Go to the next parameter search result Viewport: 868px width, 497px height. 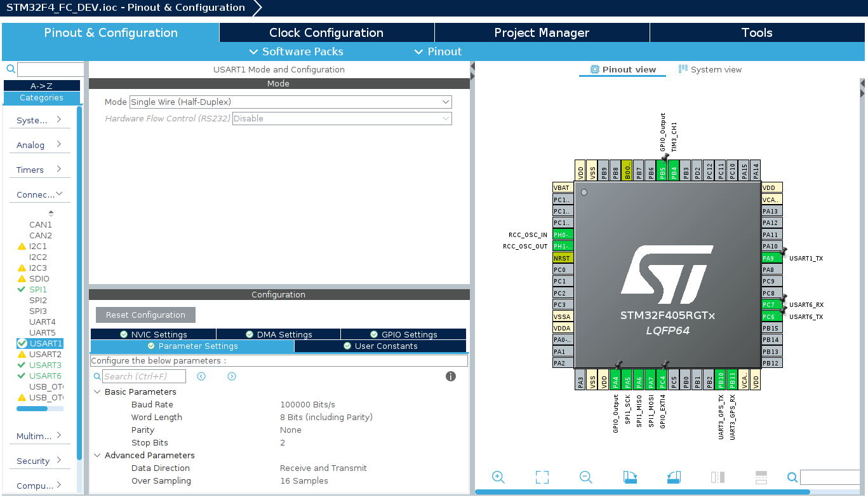point(232,376)
